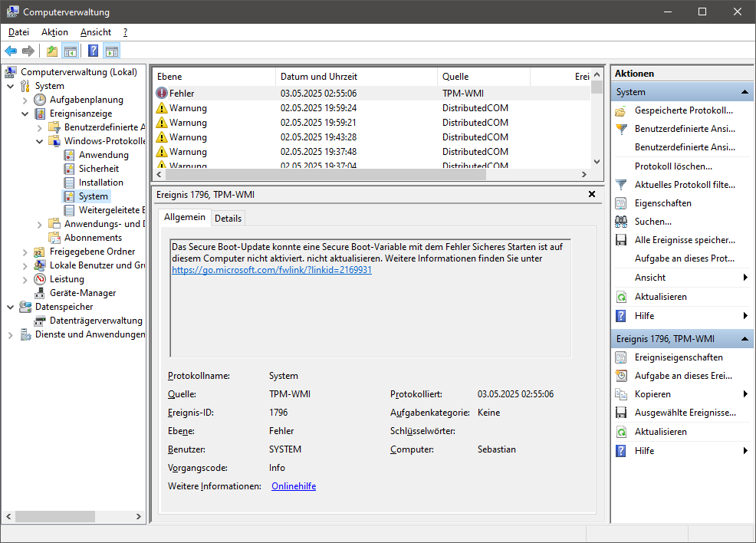Click the Geräte-Manager icon
Viewport: 756px width, 543px height.
[x=40, y=293]
